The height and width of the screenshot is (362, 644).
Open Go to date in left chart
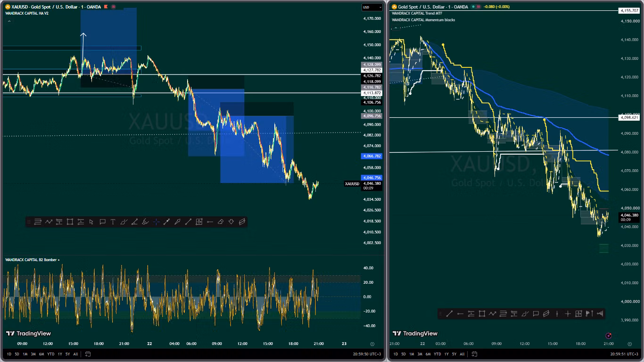[88, 354]
